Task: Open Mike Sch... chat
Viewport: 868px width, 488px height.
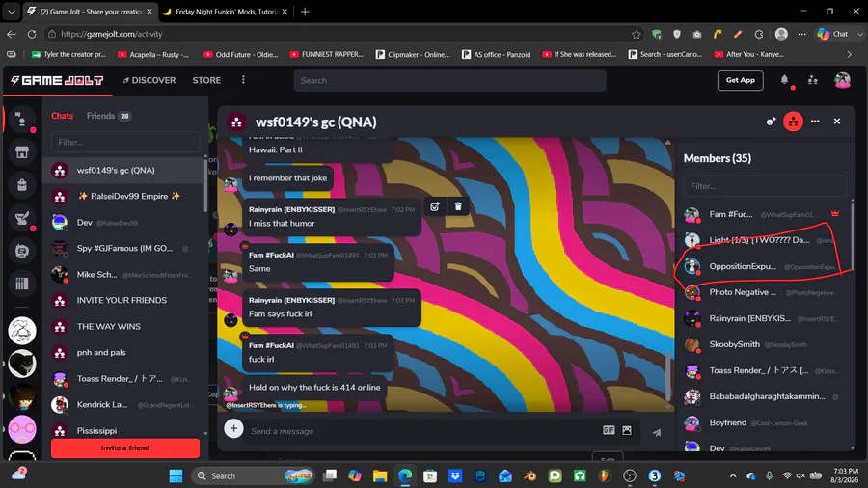Action: pos(122,275)
